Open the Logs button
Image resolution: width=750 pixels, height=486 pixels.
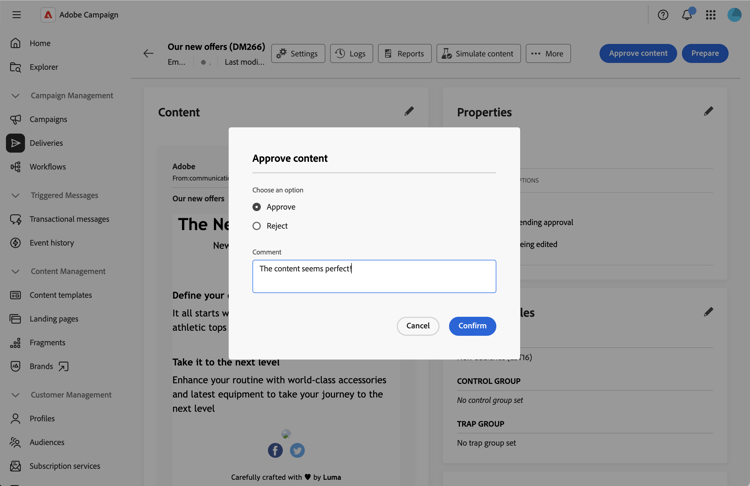click(x=351, y=54)
